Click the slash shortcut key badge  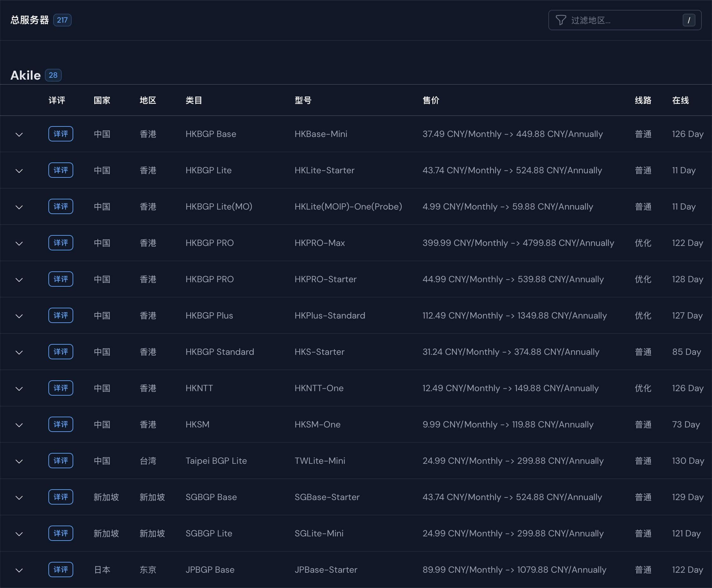tap(689, 20)
